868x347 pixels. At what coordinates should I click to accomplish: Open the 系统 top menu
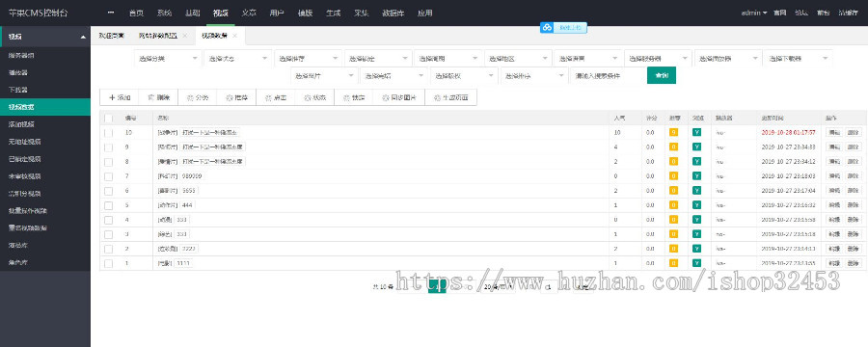(164, 13)
